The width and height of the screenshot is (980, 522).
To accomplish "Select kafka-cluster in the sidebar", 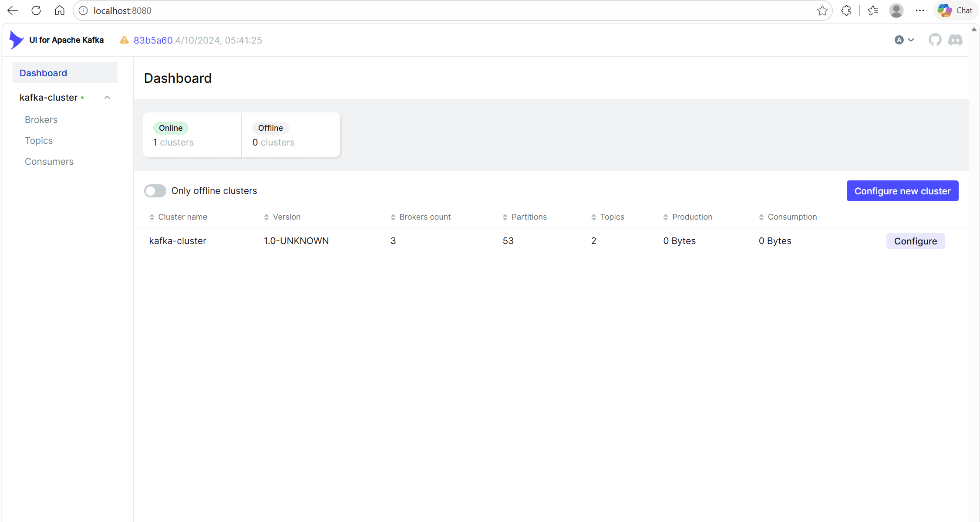I will click(x=48, y=98).
